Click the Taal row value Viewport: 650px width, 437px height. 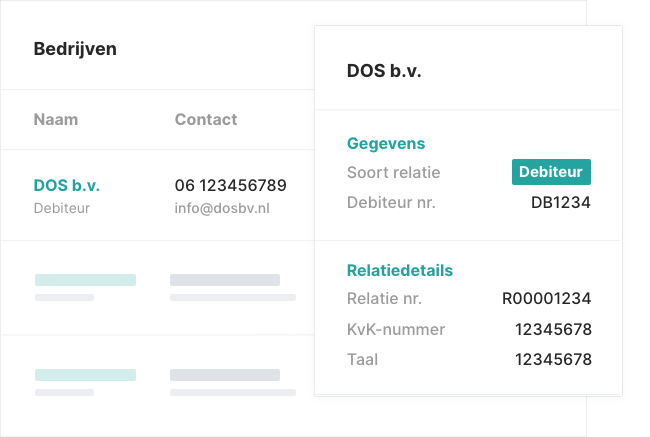553,359
